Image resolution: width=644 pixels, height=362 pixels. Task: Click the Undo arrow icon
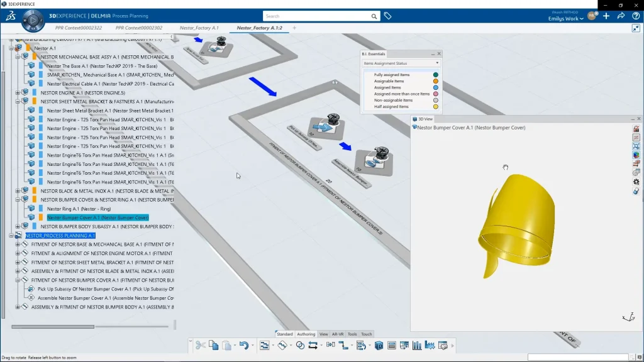pos(242,345)
